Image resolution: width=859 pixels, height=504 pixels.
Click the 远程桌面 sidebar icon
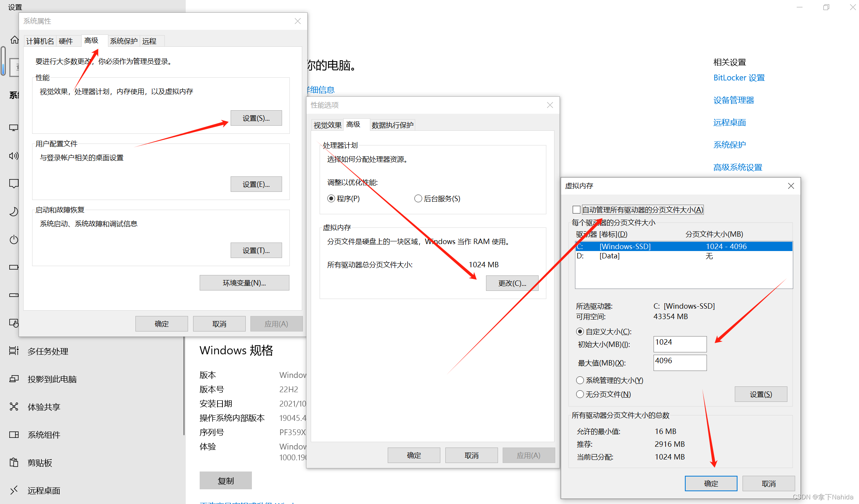coord(14,490)
